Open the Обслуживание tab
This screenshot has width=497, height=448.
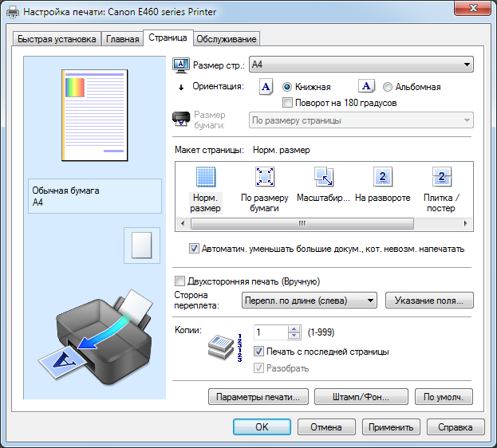point(227,39)
